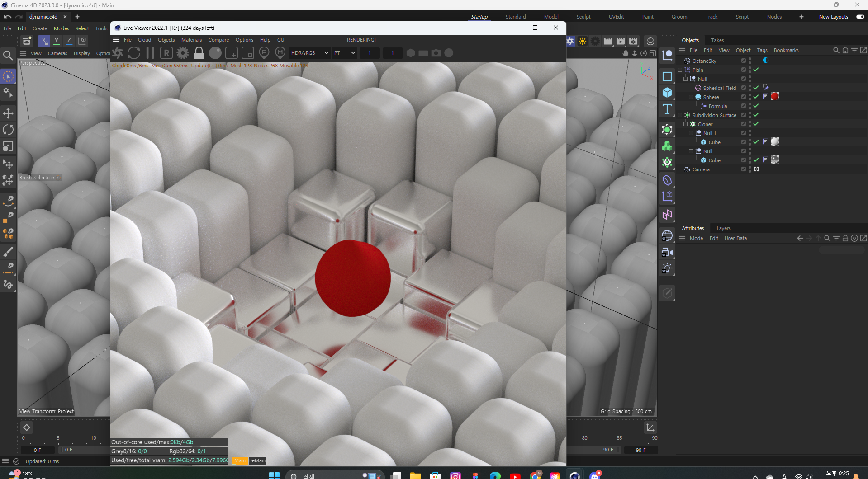Add Cube primitive from palette
This screenshot has width=868, height=479.
point(667,93)
